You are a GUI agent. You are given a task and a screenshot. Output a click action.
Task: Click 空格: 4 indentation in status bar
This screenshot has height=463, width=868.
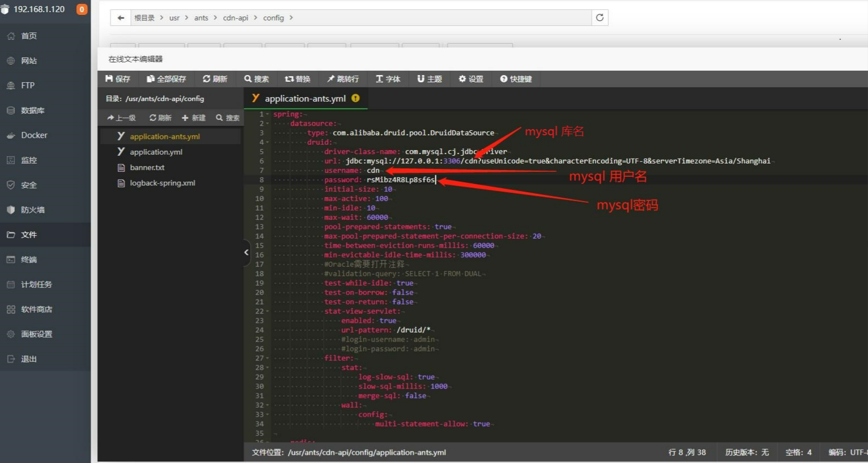(x=798, y=452)
